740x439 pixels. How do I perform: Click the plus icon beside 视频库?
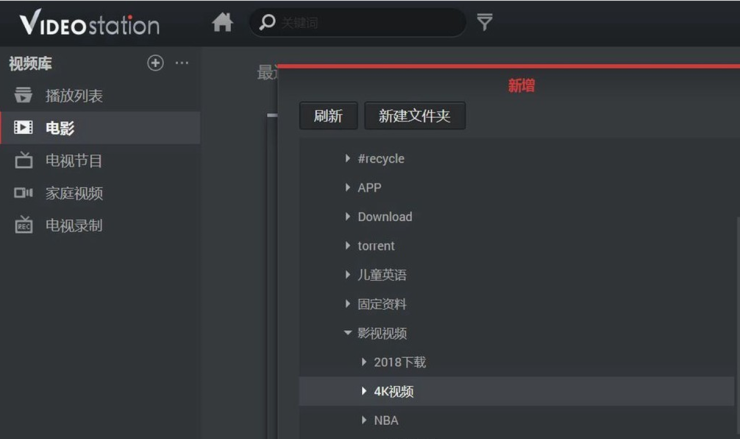[x=155, y=63]
